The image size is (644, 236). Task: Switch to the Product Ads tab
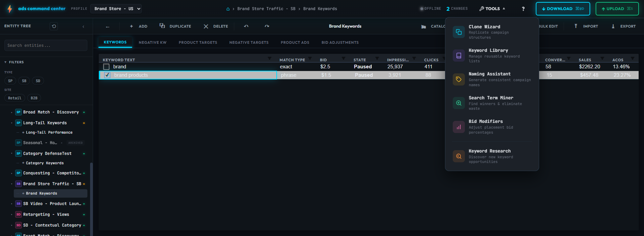pos(295,42)
